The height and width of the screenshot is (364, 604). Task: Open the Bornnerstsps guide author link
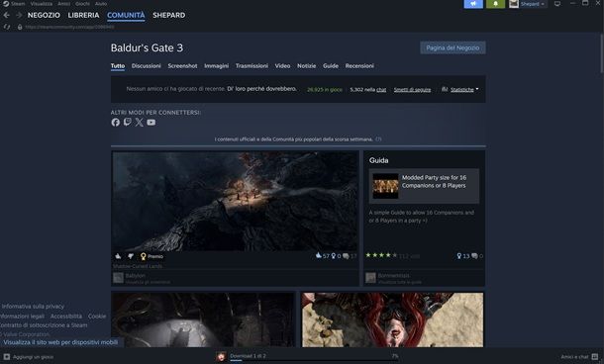pos(394,276)
